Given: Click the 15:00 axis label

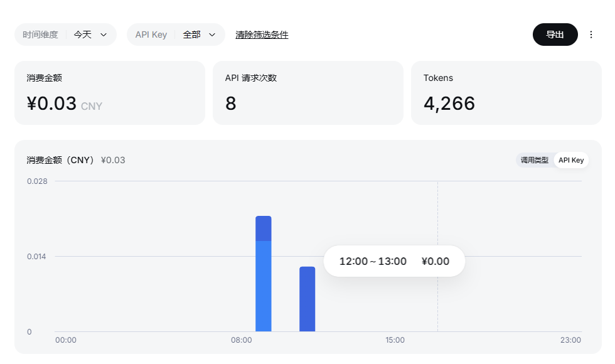Looking at the screenshot, I should point(395,340).
